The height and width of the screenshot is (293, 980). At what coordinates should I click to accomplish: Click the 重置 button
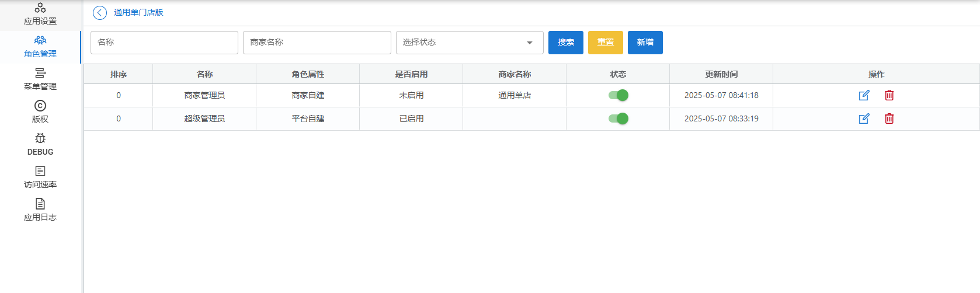click(605, 43)
